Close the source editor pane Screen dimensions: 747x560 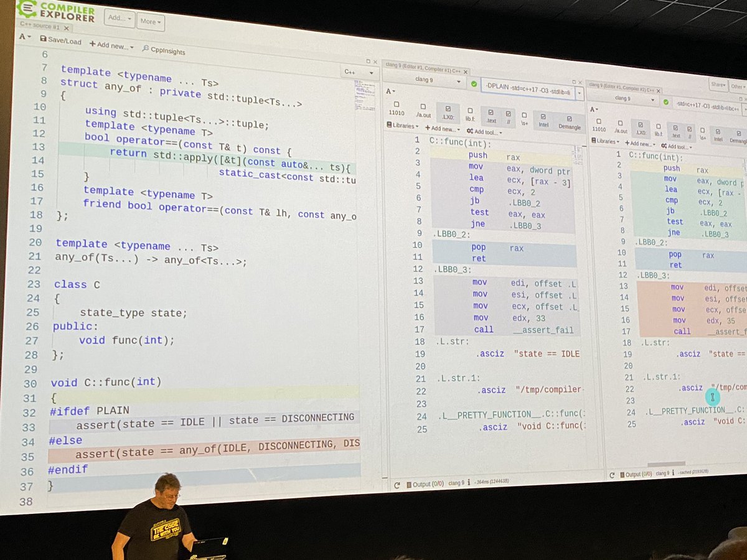[x=375, y=62]
